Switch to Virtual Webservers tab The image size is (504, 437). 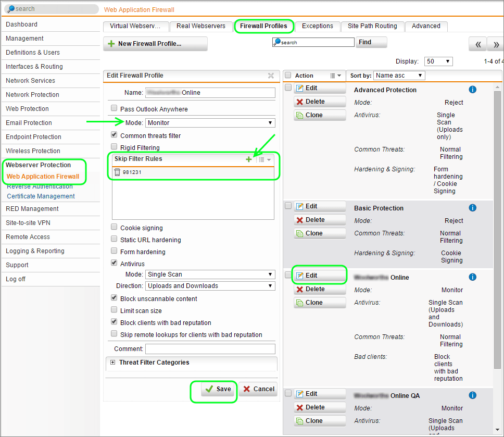click(136, 26)
